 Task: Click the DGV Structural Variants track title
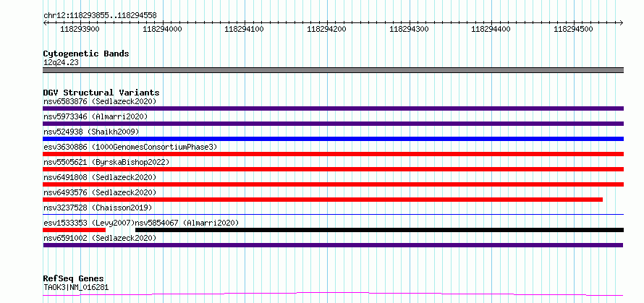click(x=101, y=93)
